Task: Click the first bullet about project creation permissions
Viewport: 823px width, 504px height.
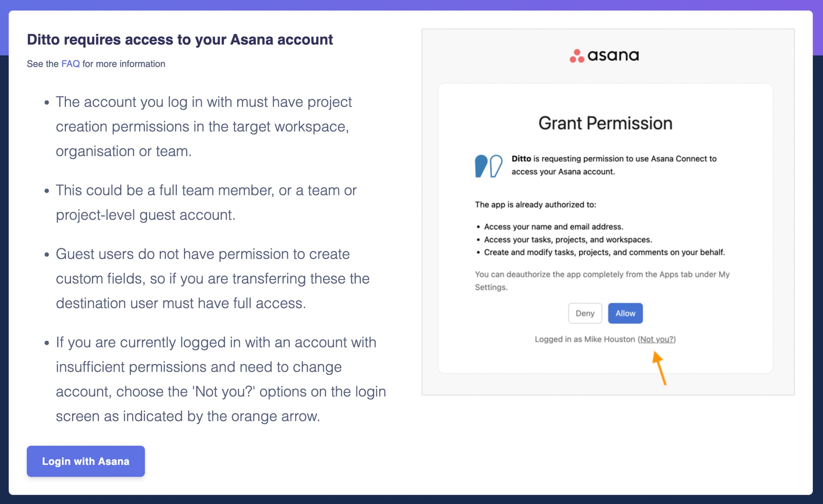Action: 204,126
